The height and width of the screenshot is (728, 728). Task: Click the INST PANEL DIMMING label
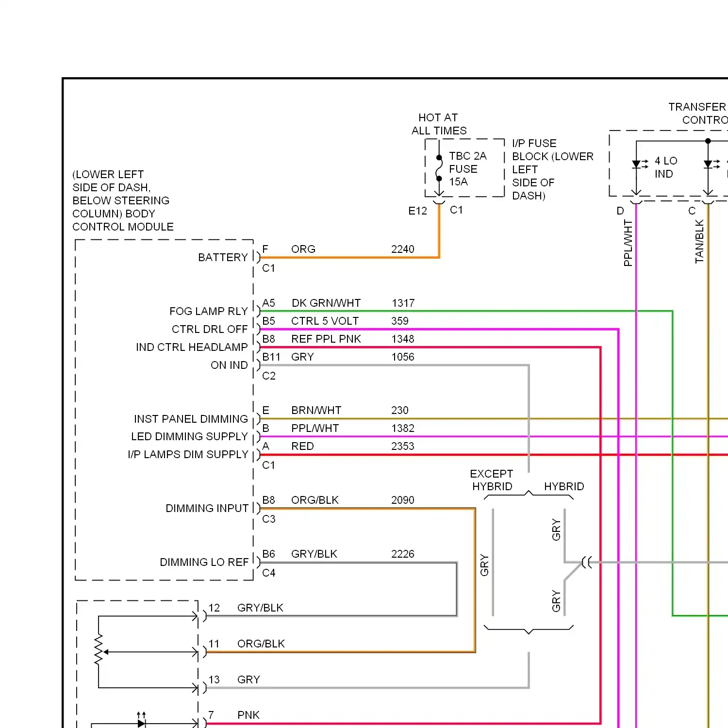tap(191, 419)
